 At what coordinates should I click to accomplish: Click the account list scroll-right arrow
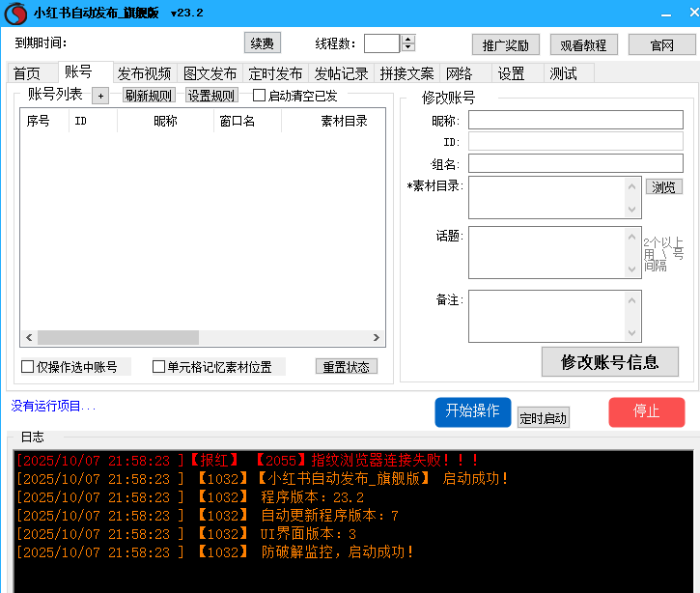click(x=377, y=338)
